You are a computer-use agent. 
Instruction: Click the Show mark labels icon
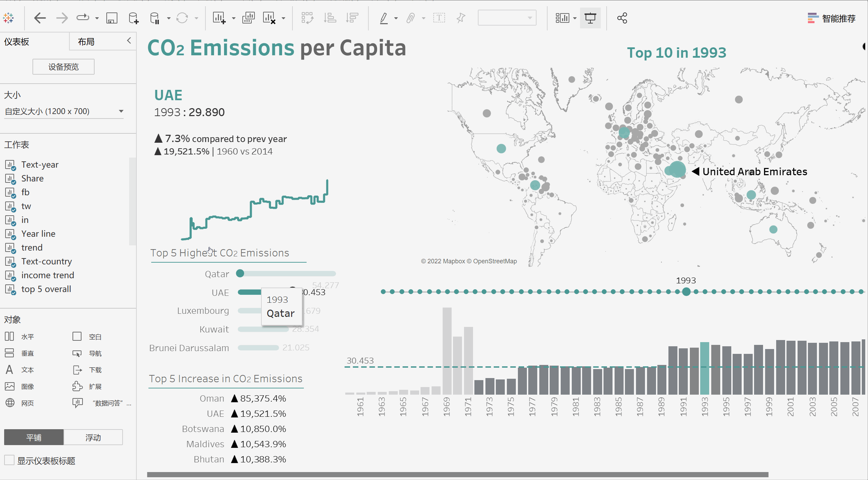pos(439,18)
